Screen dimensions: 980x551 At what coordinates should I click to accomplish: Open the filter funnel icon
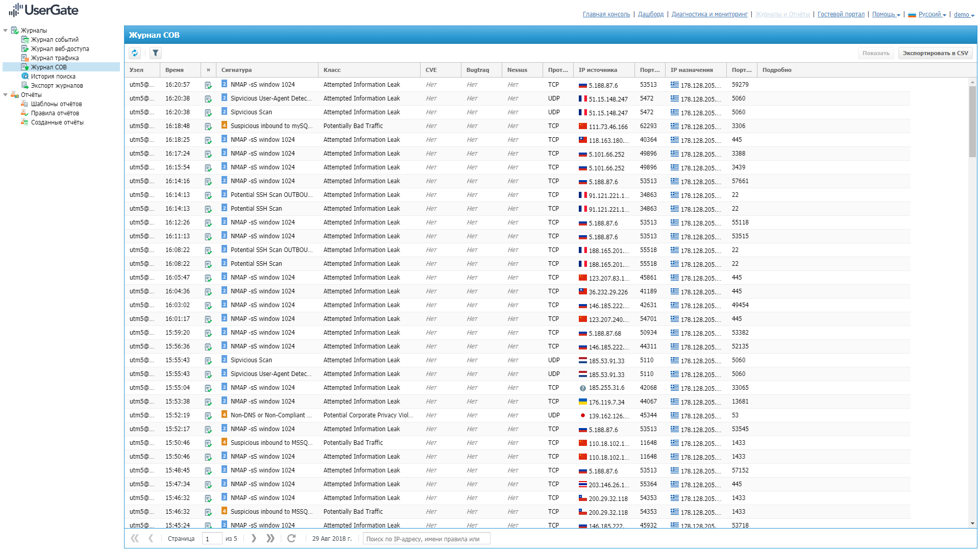coord(156,53)
